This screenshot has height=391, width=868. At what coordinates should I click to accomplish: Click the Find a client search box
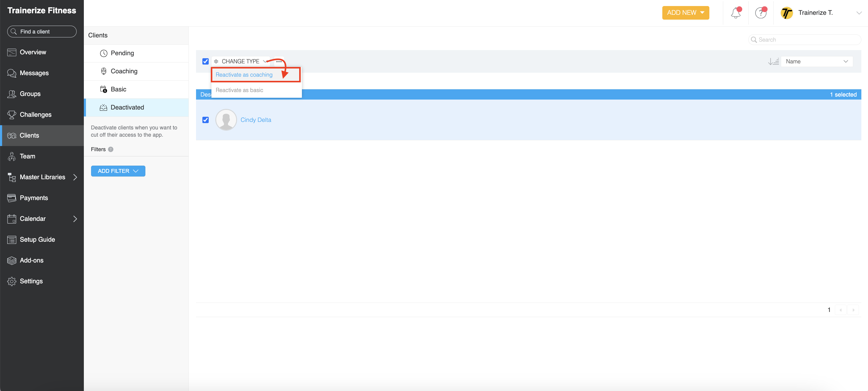[x=42, y=32]
